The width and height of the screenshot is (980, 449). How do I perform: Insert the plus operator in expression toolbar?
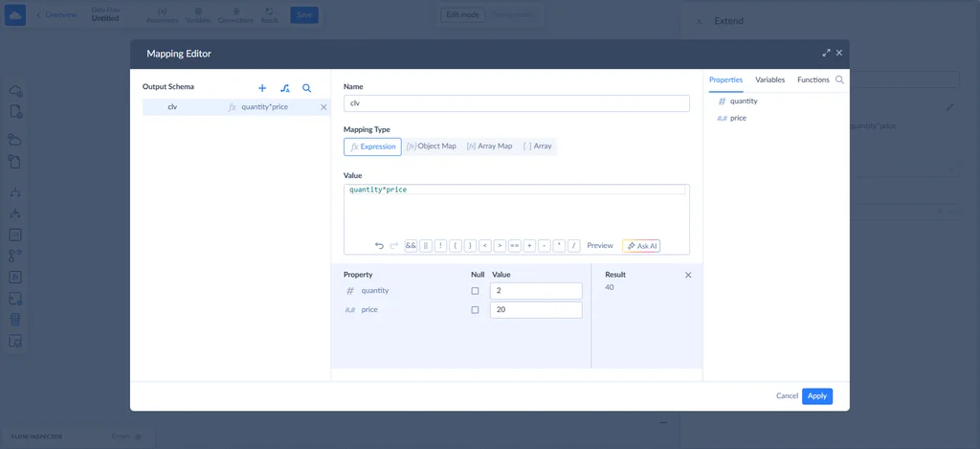coord(529,246)
